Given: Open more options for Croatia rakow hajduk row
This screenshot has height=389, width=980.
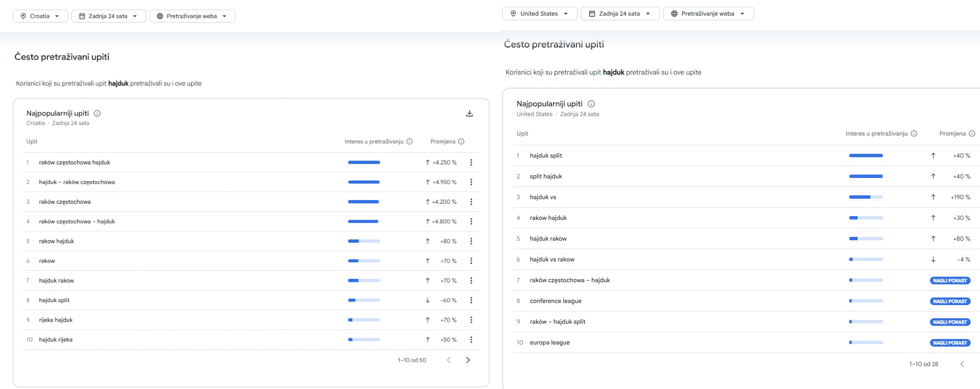Looking at the screenshot, I should [x=471, y=241].
